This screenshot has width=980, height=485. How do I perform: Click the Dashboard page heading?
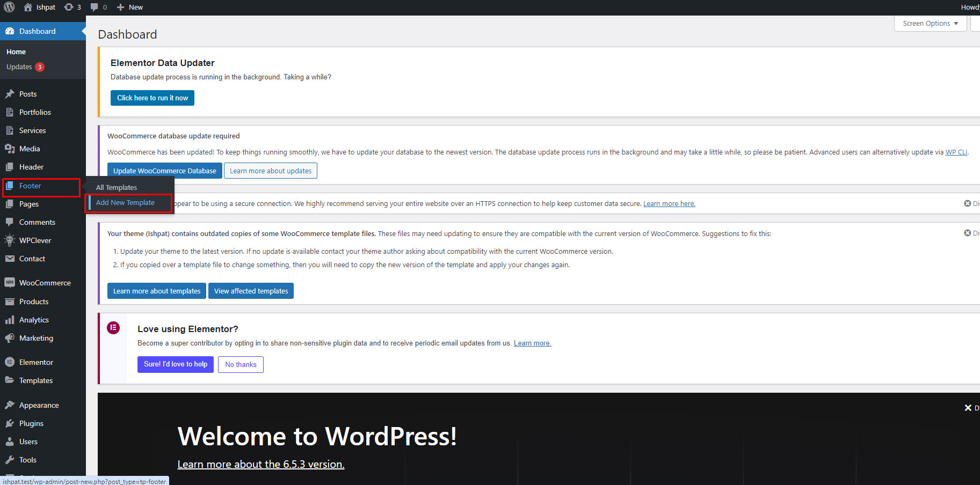point(127,34)
